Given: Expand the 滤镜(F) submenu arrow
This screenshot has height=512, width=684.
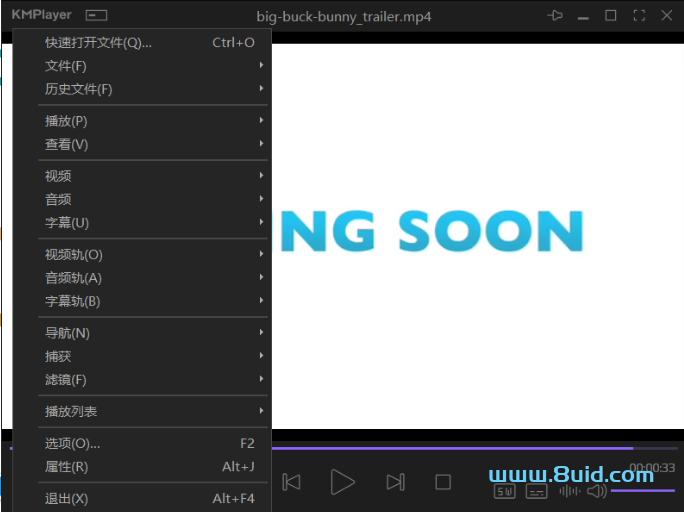Looking at the screenshot, I should point(261,379).
